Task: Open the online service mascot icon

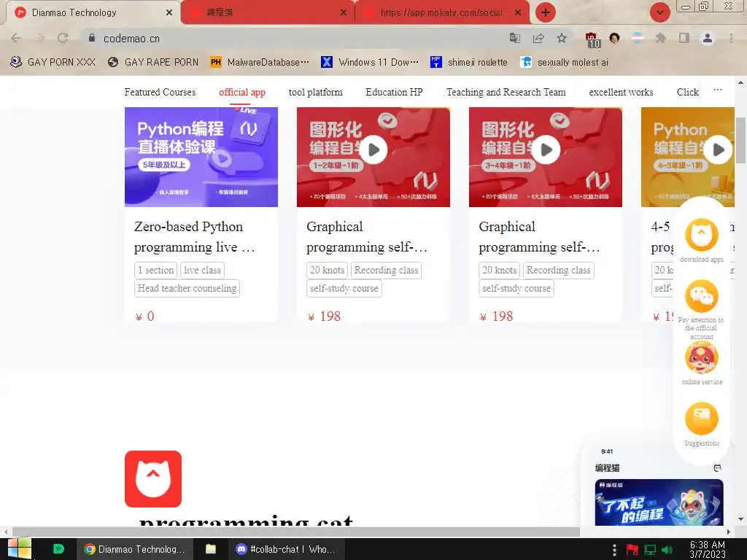Action: (701, 357)
